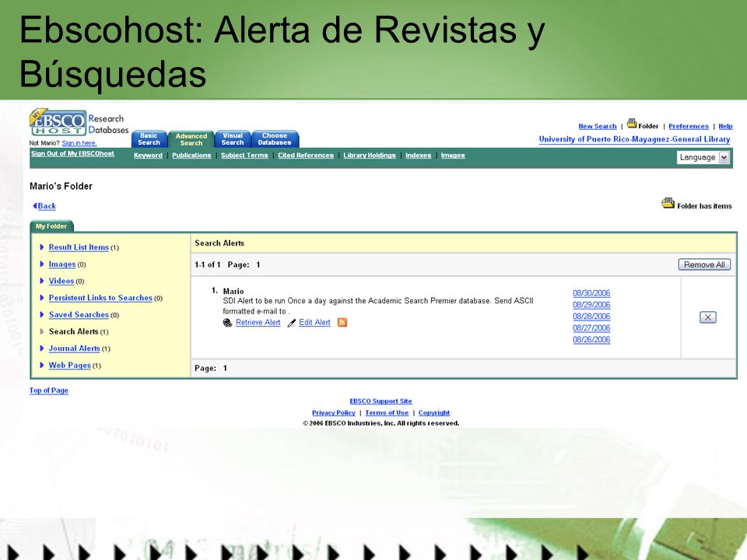Open the EBSCO Support Site link
The width and height of the screenshot is (747, 560).
381,401
